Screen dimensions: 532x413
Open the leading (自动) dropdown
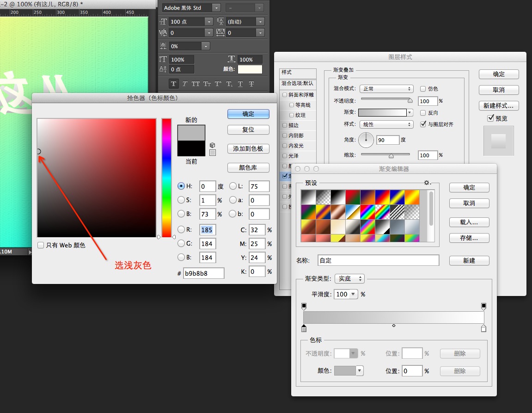(260, 22)
